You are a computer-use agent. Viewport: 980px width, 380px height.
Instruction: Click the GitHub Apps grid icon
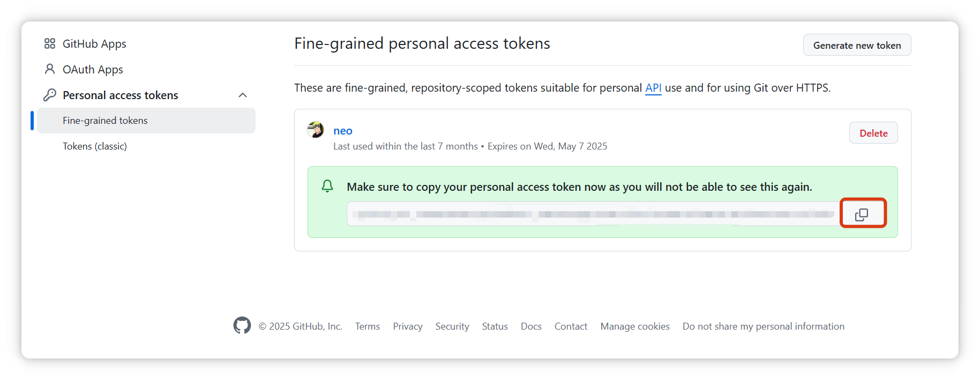pos(50,43)
